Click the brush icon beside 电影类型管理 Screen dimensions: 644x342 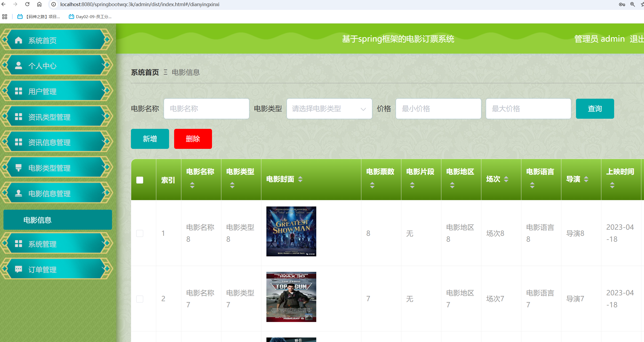coord(18,168)
